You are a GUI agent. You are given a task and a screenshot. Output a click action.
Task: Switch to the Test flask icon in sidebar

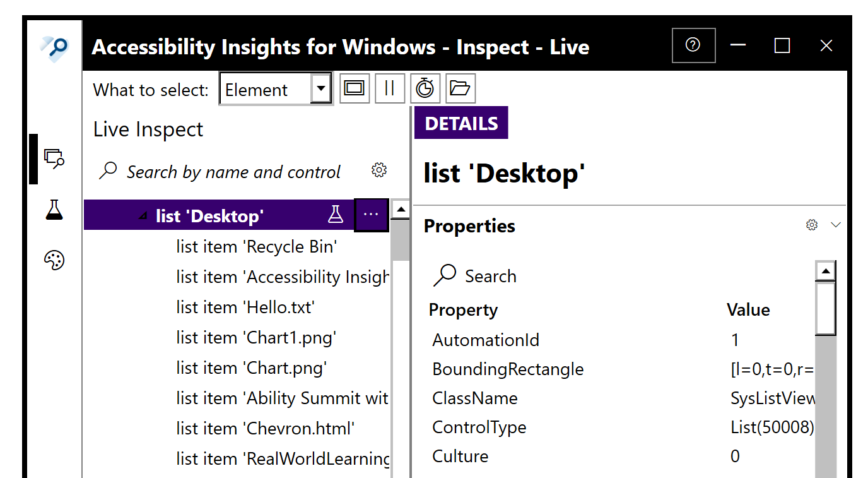point(54,209)
